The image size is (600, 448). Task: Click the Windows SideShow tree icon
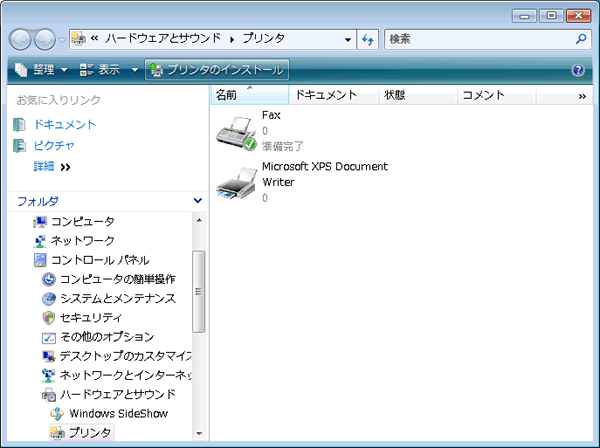point(57,414)
